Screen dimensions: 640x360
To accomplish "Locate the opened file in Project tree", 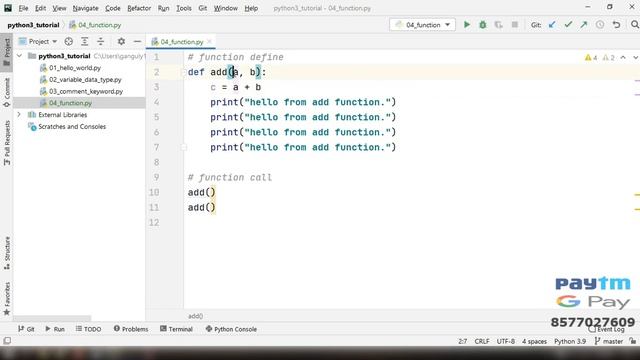I will (69, 41).
